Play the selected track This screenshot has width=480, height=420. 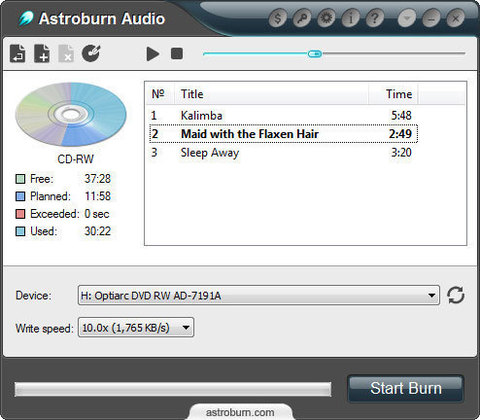[153, 54]
